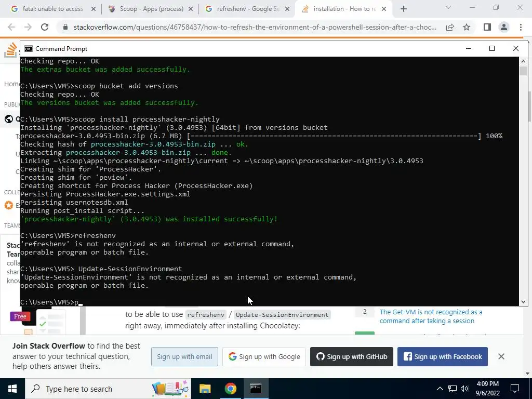
Task: Sign up with GitHub button
Action: tap(352, 356)
